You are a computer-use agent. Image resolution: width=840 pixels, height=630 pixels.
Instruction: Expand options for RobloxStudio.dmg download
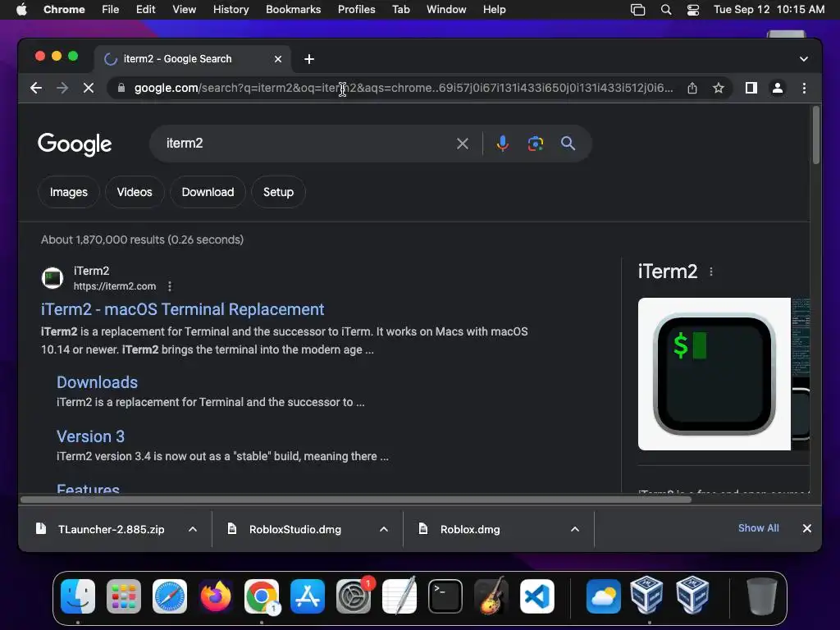point(384,529)
